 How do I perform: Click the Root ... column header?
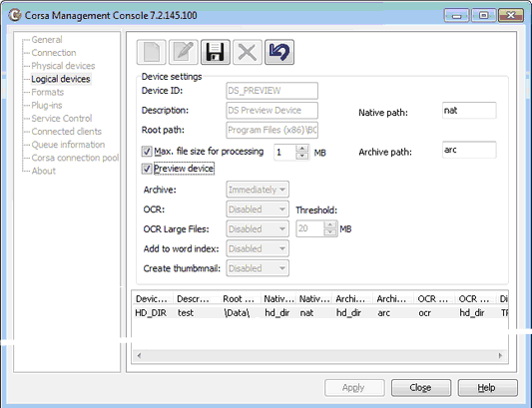click(x=241, y=299)
